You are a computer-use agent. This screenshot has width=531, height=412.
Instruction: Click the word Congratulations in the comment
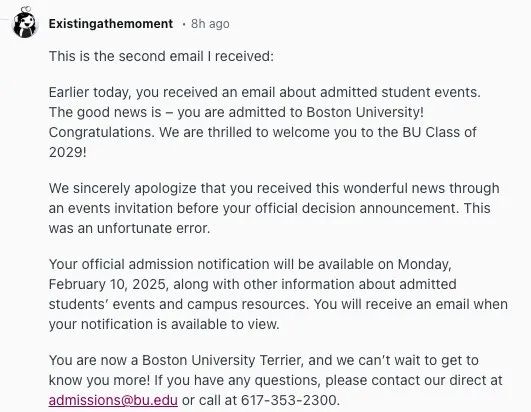pos(102,132)
